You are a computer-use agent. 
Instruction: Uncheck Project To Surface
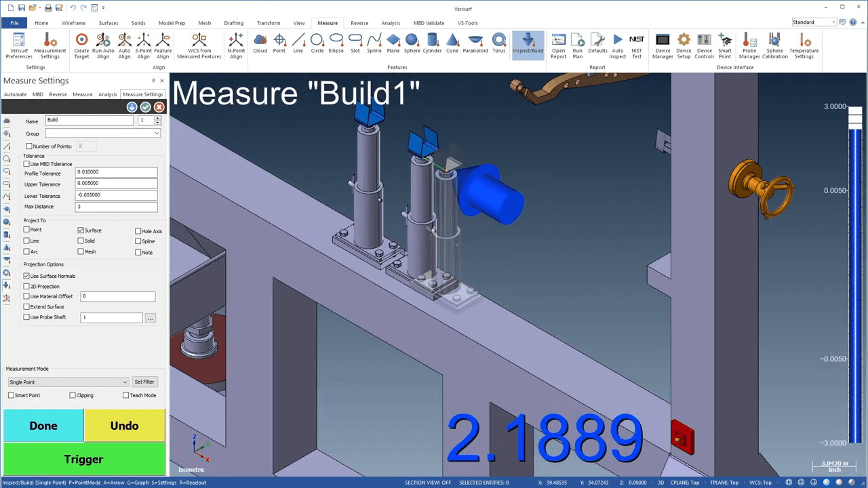81,230
